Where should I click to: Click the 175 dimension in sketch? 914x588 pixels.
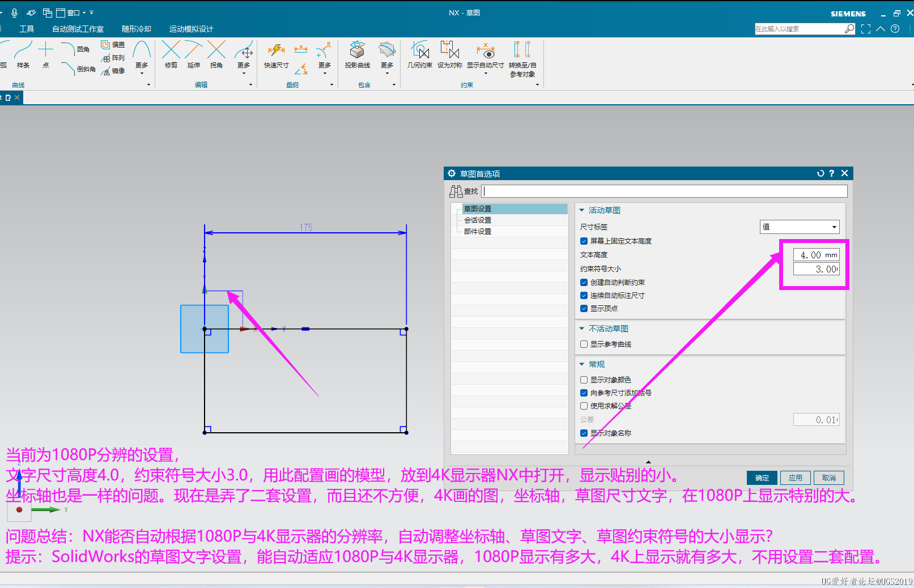pyautogui.click(x=306, y=227)
